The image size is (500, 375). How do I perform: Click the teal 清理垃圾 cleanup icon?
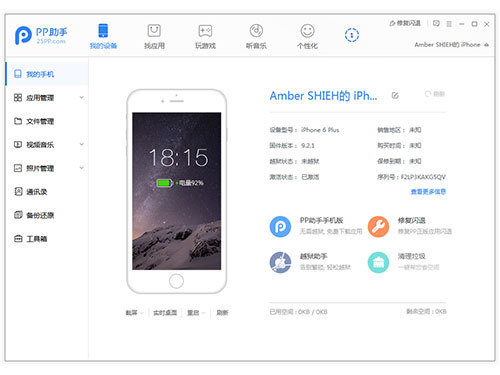click(x=378, y=262)
